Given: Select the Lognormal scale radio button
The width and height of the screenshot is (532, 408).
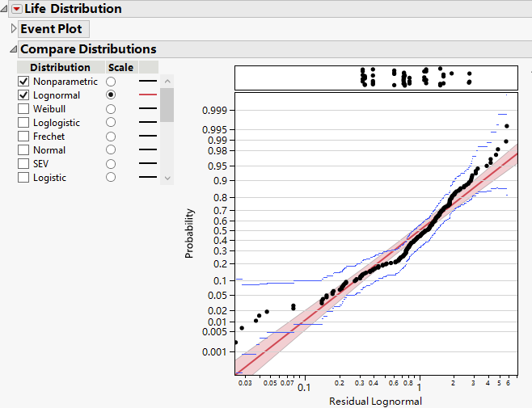Looking at the screenshot, I should [x=111, y=95].
